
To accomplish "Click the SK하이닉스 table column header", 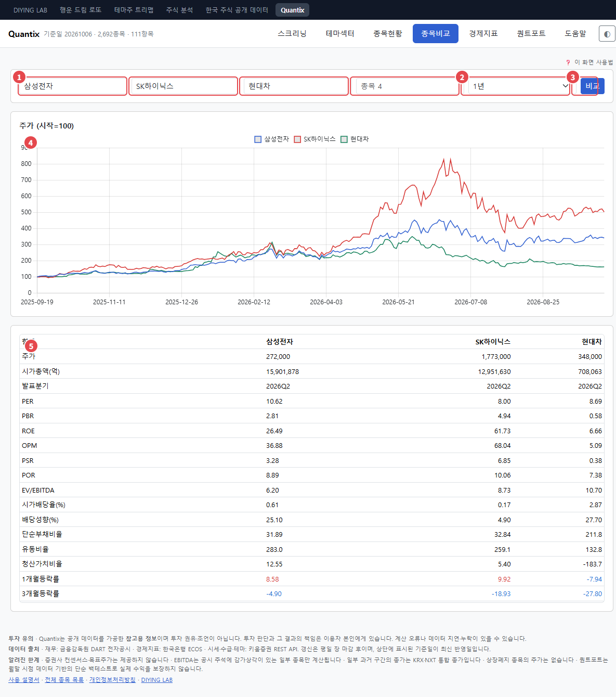I will pyautogui.click(x=493, y=342).
